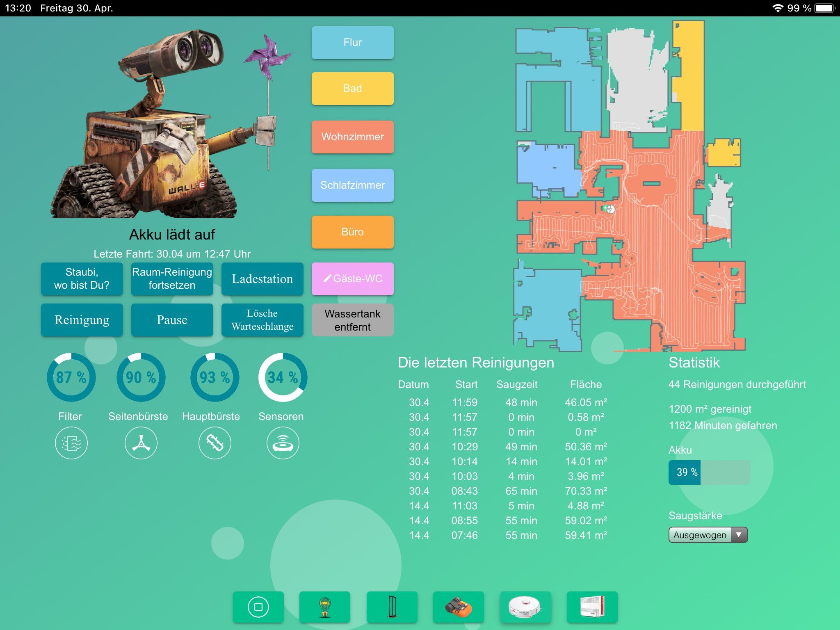Select the Flur room button

352,43
